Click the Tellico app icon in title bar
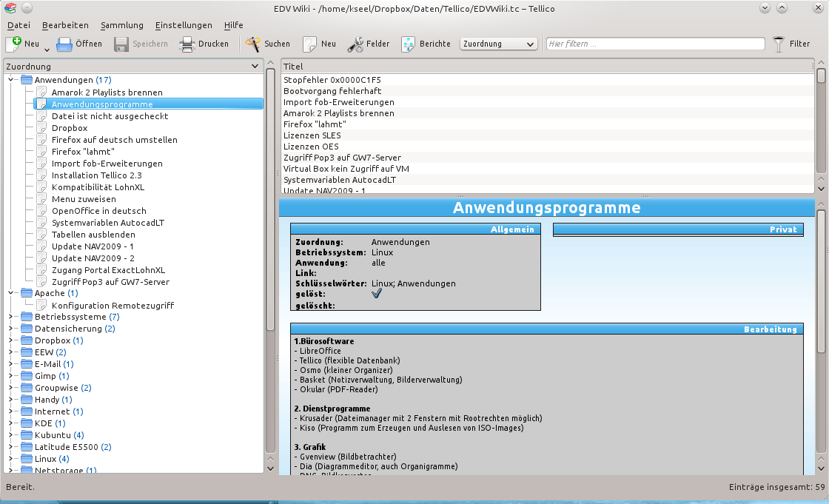Screen dimensions: 829x504 pos(10,8)
